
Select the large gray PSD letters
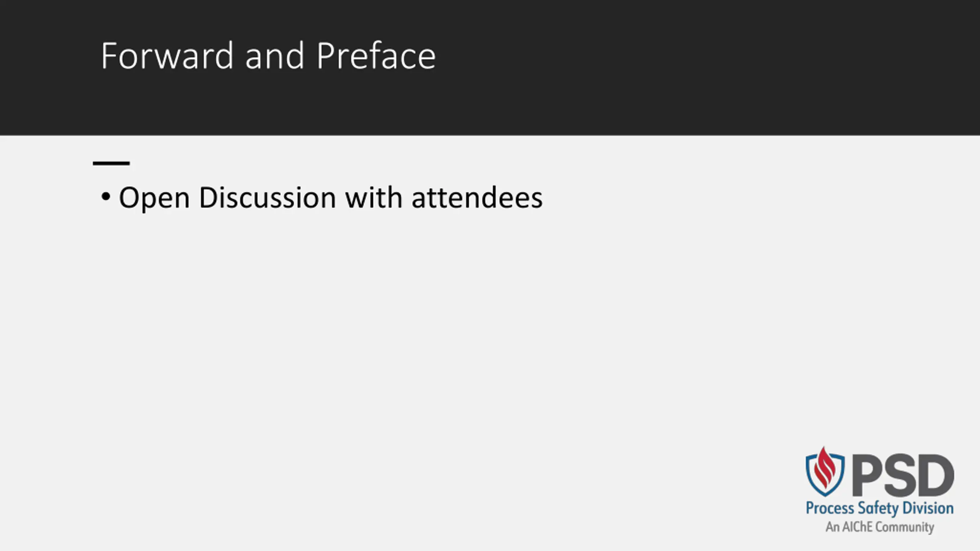pyautogui.click(x=903, y=476)
